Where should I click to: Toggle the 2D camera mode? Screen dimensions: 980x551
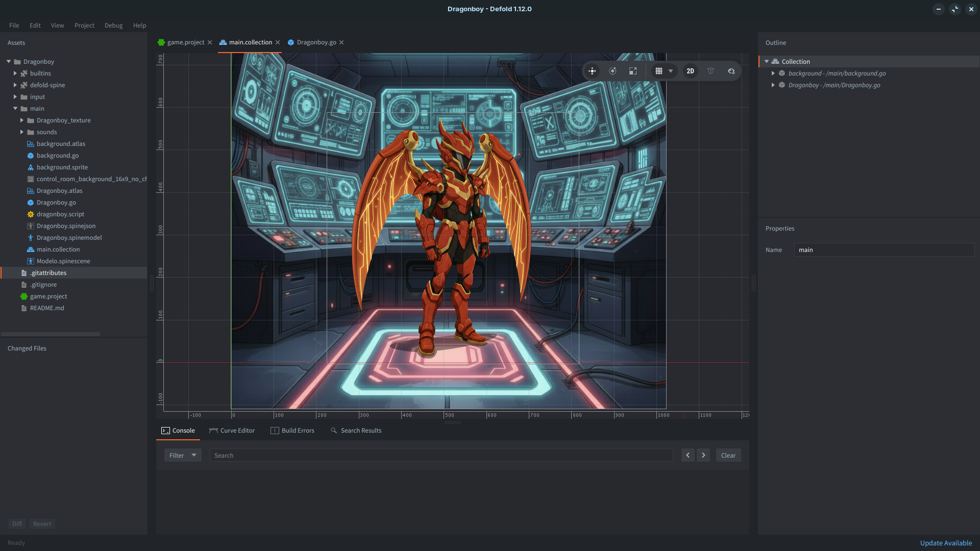(x=690, y=71)
